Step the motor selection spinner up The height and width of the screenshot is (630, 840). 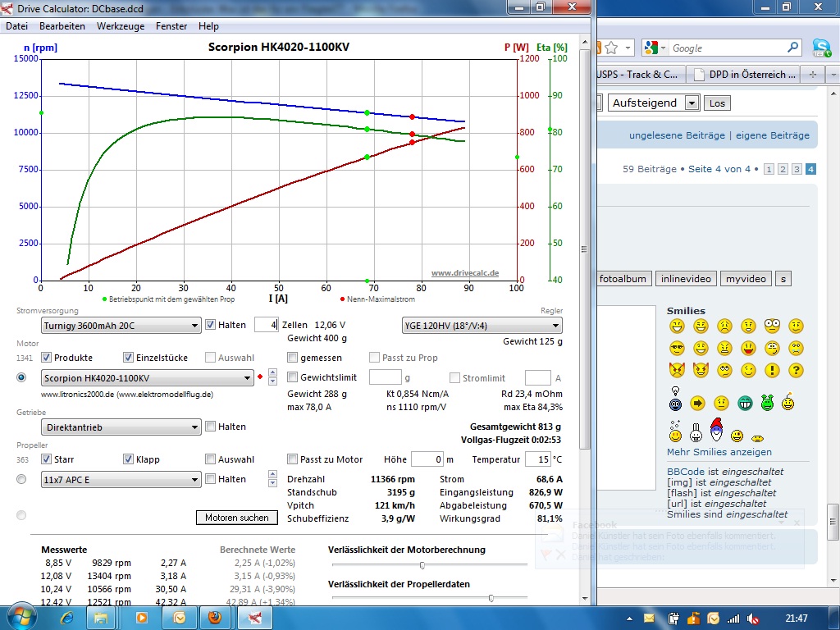point(272,373)
